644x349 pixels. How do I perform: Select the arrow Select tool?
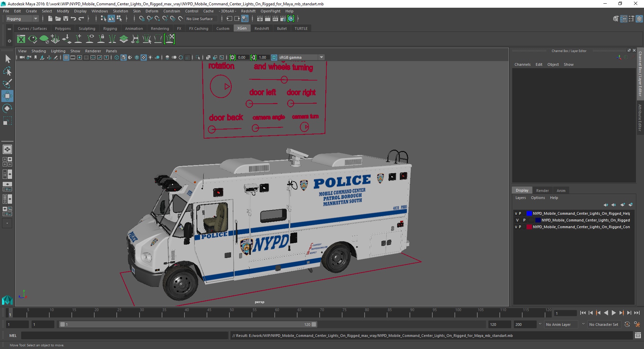click(x=7, y=59)
